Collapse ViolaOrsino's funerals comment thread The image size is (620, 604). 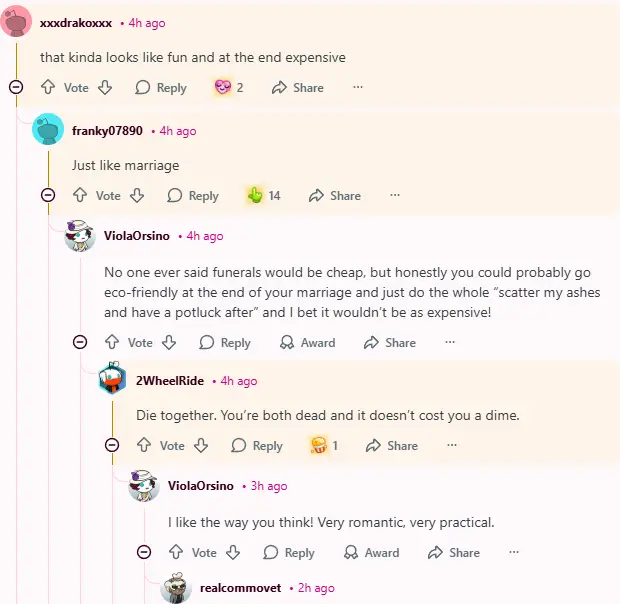point(80,342)
